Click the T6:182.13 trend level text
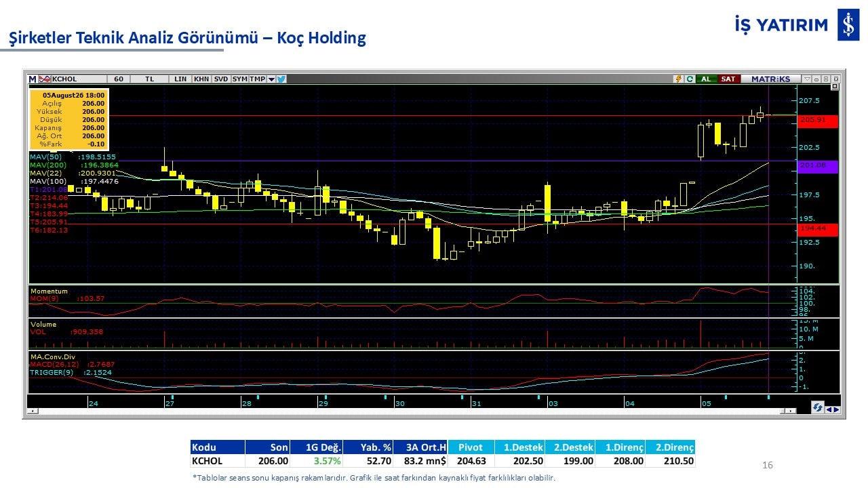 49,230
